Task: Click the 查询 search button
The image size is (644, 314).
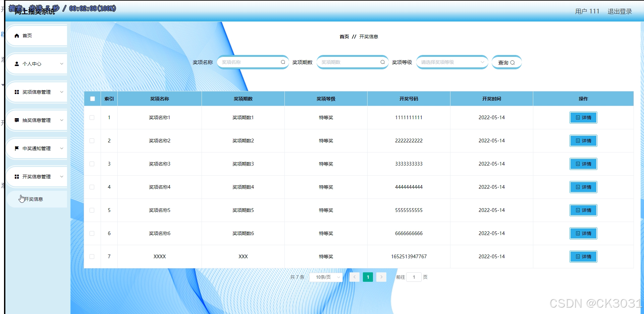Action: click(506, 62)
